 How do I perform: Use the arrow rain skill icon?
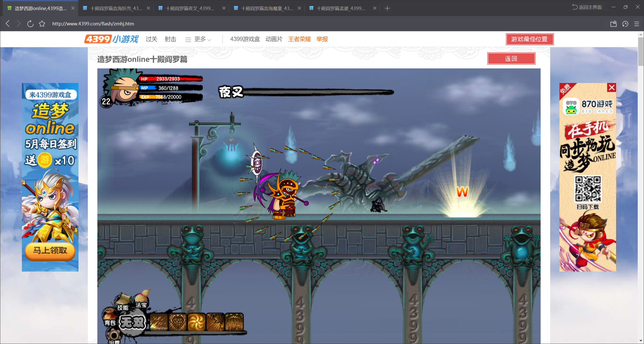(159, 322)
